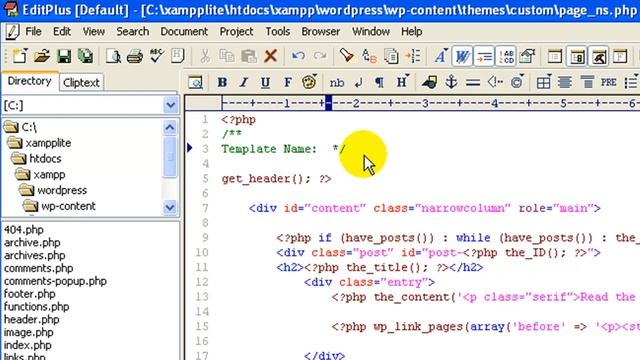
Task: Click the red X Delete icon
Action: point(270,56)
